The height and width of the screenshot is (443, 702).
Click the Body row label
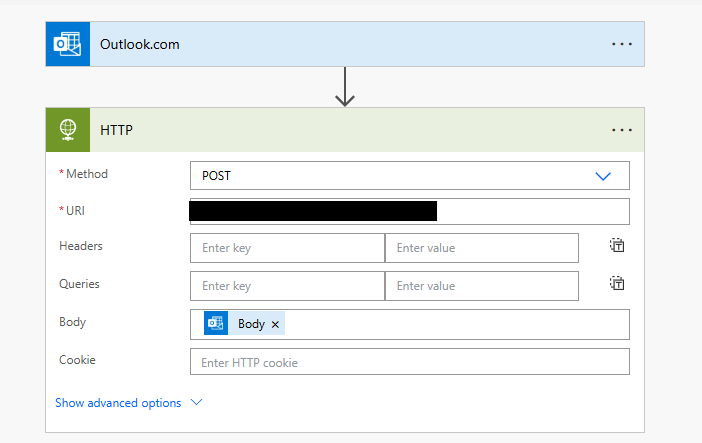click(73, 322)
